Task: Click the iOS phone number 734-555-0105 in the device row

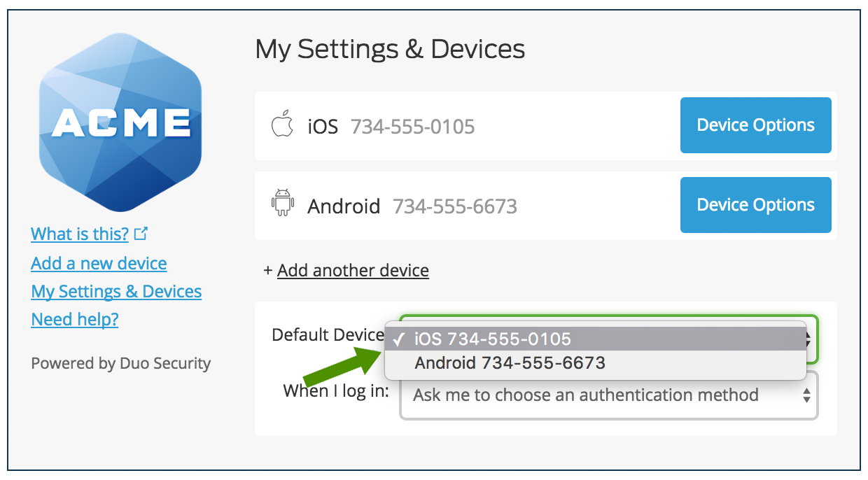Action: (412, 127)
